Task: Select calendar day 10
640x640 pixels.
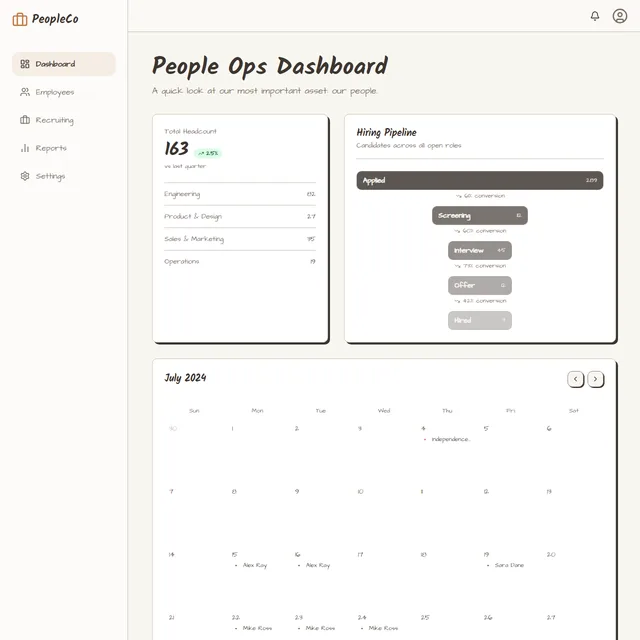Action: [360, 491]
